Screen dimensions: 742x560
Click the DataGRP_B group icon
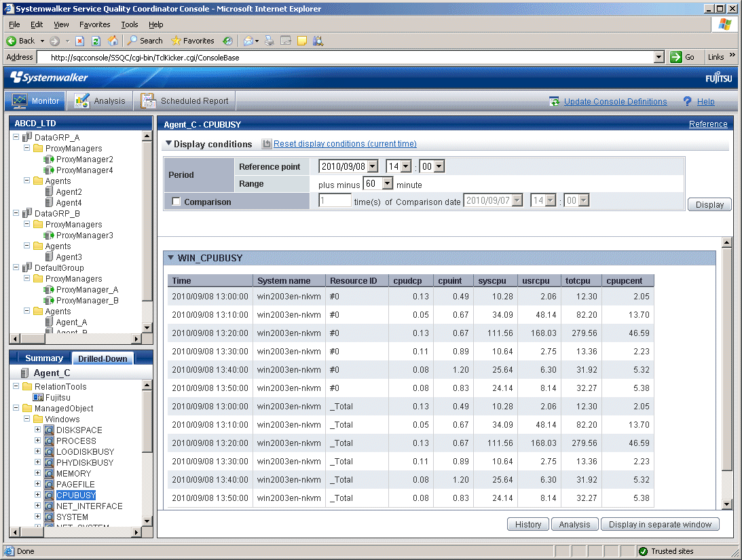(27, 213)
